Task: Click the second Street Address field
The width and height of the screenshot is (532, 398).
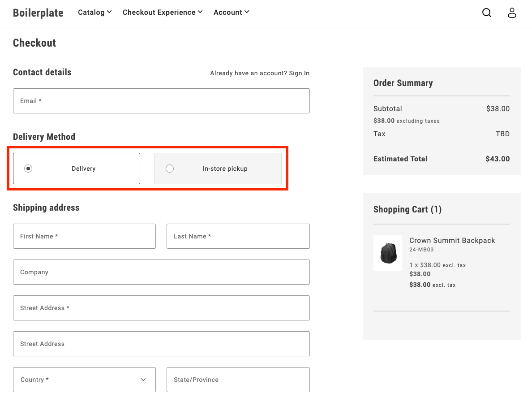Action: (161, 344)
